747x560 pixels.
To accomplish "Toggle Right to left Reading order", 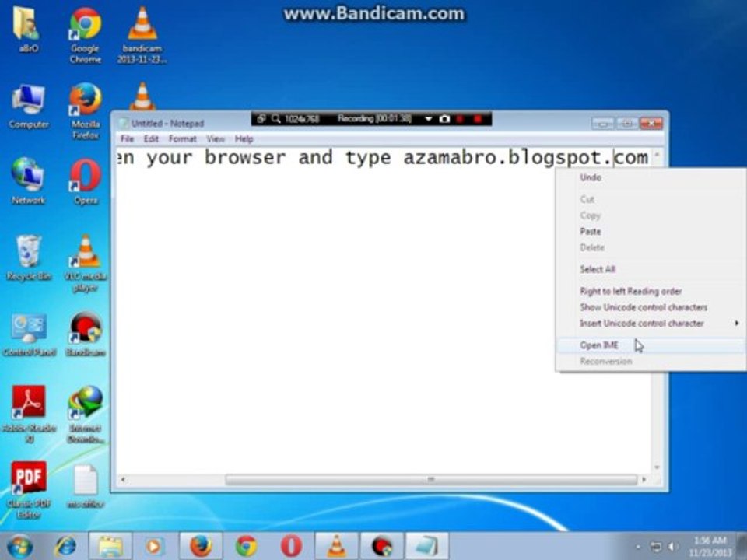I will tap(651, 291).
